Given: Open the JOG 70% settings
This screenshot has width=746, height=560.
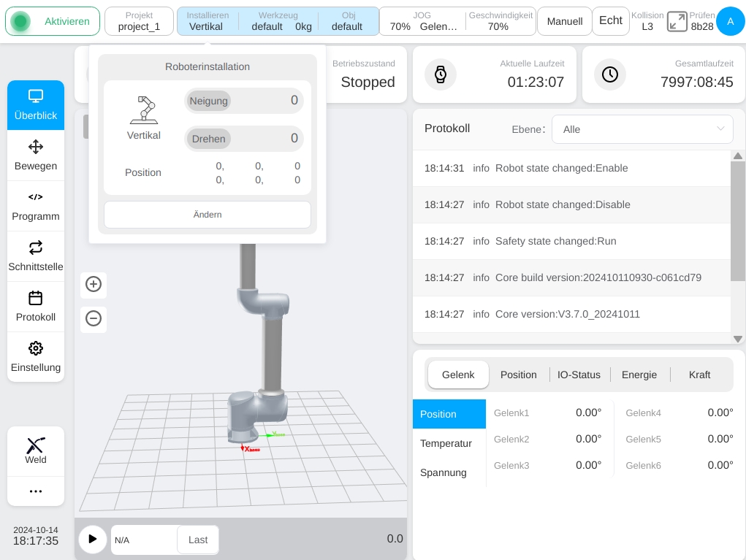Looking at the screenshot, I should click(x=422, y=21).
